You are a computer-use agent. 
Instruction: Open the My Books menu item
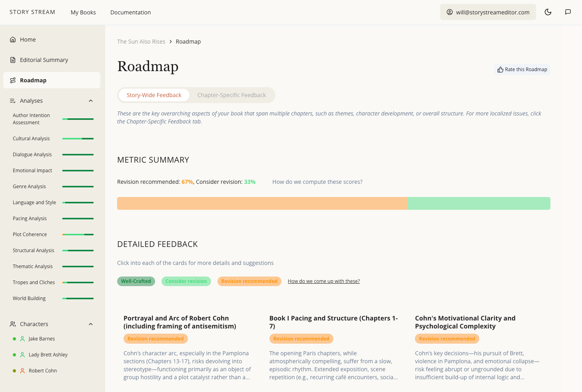point(83,12)
